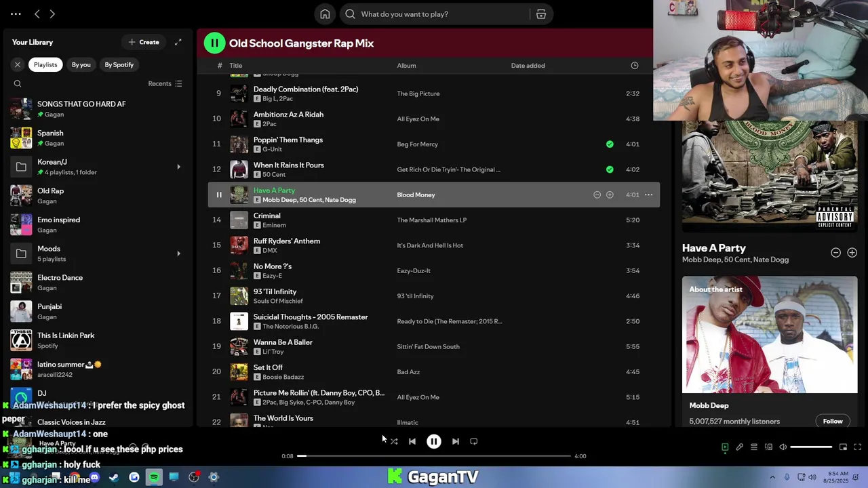Open Create in Your Library
The image size is (868, 488).
click(x=144, y=42)
